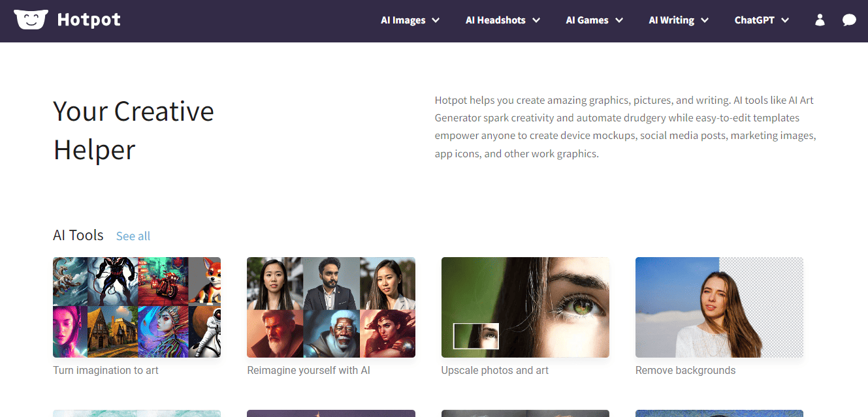Click the Hotpot smiling face logo

(x=31, y=19)
